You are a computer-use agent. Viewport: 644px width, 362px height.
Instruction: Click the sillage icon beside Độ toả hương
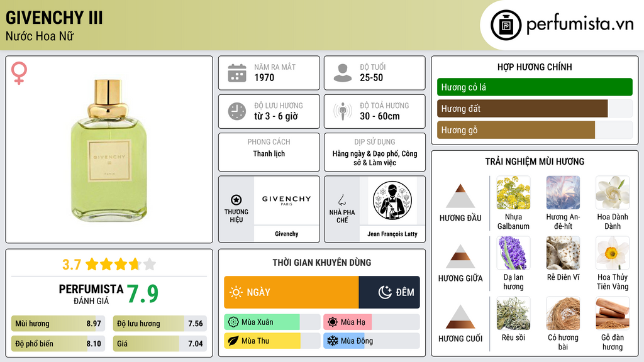point(343,111)
